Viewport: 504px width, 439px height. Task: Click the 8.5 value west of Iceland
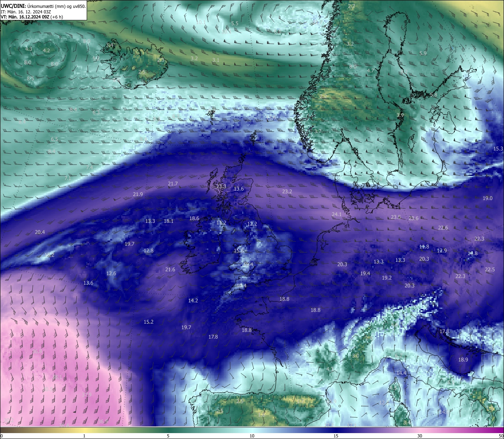coord(30,79)
